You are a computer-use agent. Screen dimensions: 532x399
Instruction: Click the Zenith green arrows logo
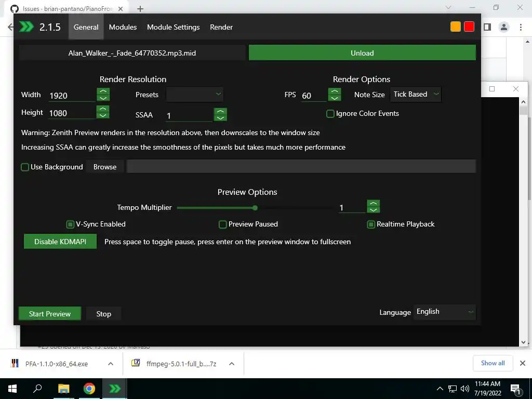(x=26, y=27)
